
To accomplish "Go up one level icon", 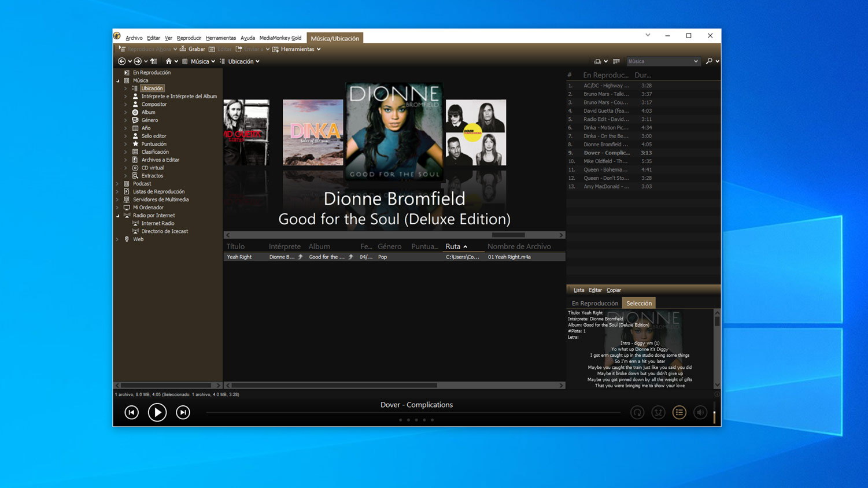I will tap(154, 61).
